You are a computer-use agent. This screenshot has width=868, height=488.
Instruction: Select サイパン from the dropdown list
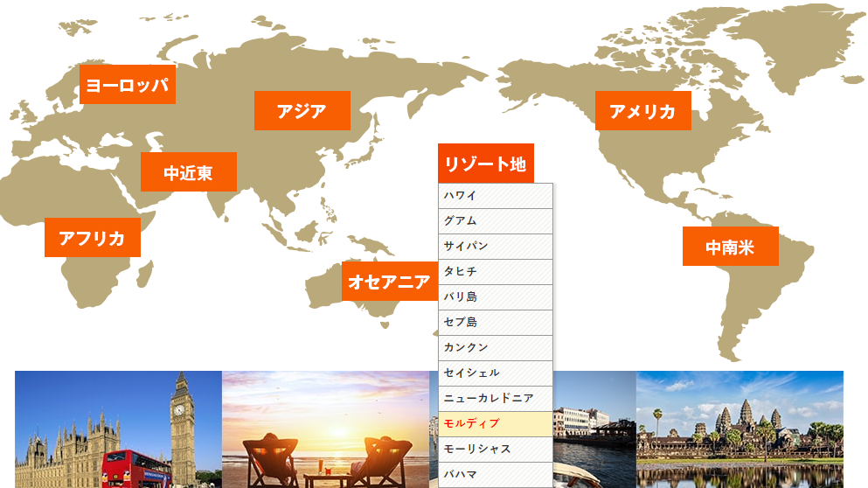[495, 246]
